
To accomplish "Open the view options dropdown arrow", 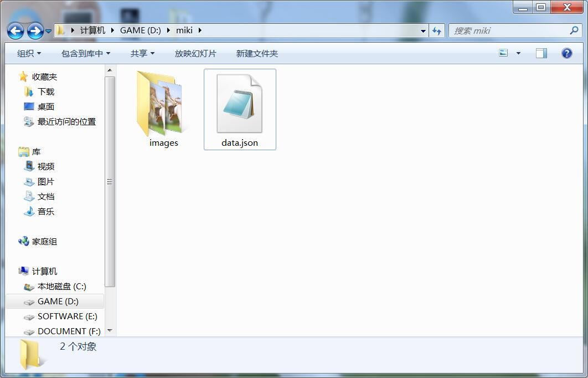I will pyautogui.click(x=518, y=53).
